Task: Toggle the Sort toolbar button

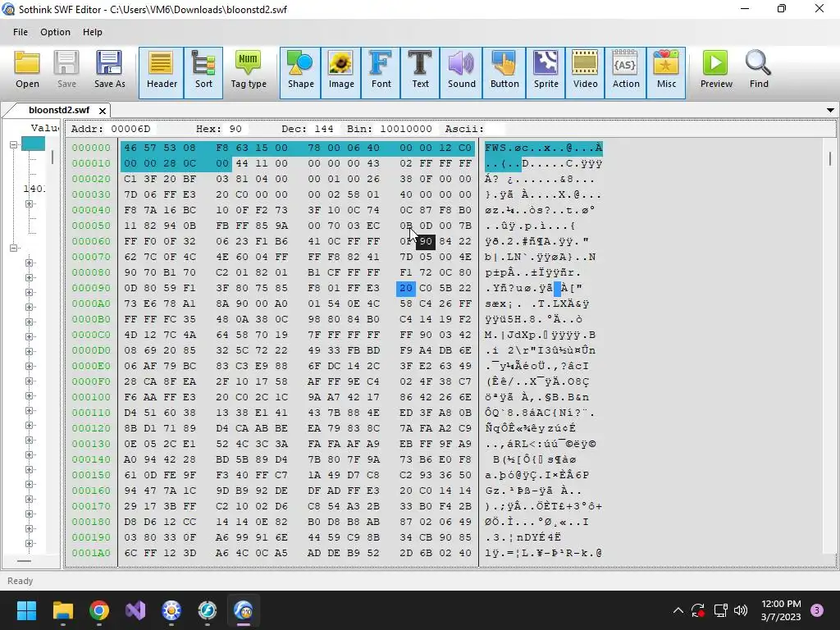Action: [x=203, y=73]
